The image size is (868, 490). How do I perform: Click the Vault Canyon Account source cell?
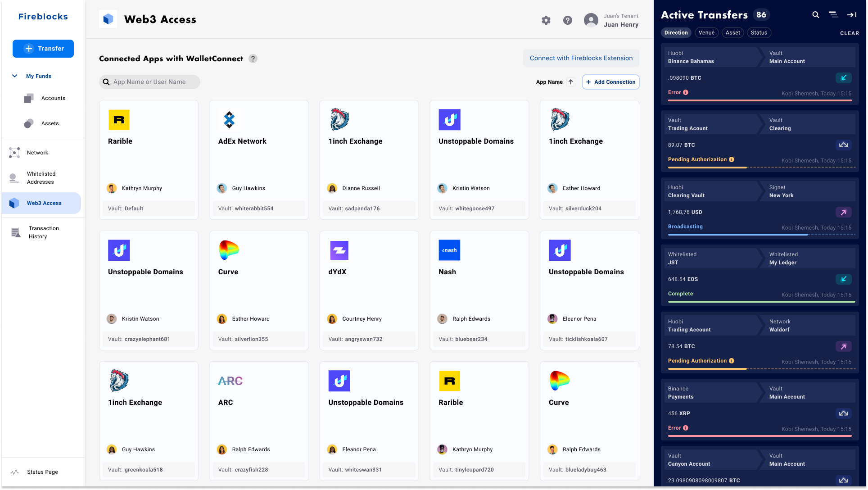[711, 460]
